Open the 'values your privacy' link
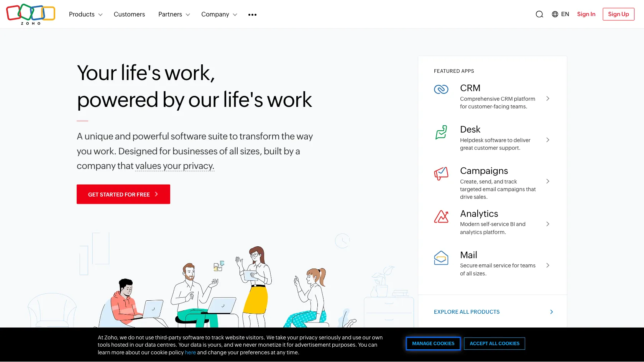644x362 pixels. click(x=174, y=166)
